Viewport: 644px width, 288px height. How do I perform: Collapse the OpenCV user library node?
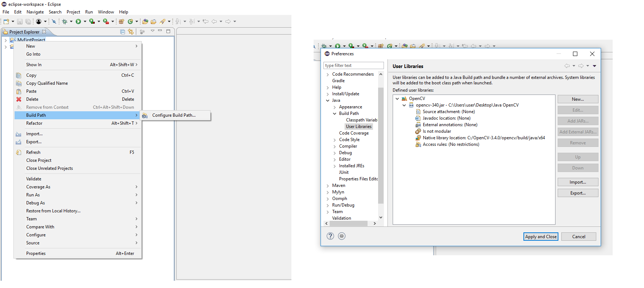pos(397,99)
